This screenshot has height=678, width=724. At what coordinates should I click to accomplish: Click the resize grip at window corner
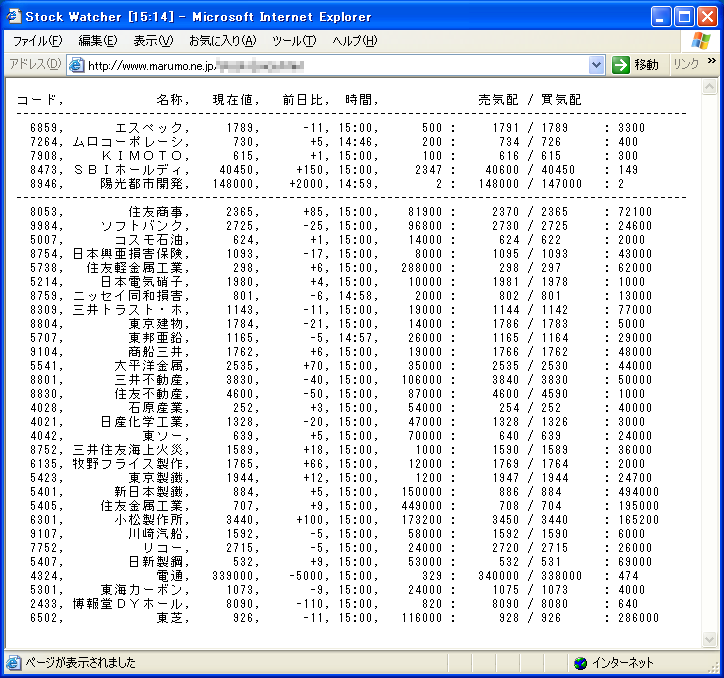714,668
